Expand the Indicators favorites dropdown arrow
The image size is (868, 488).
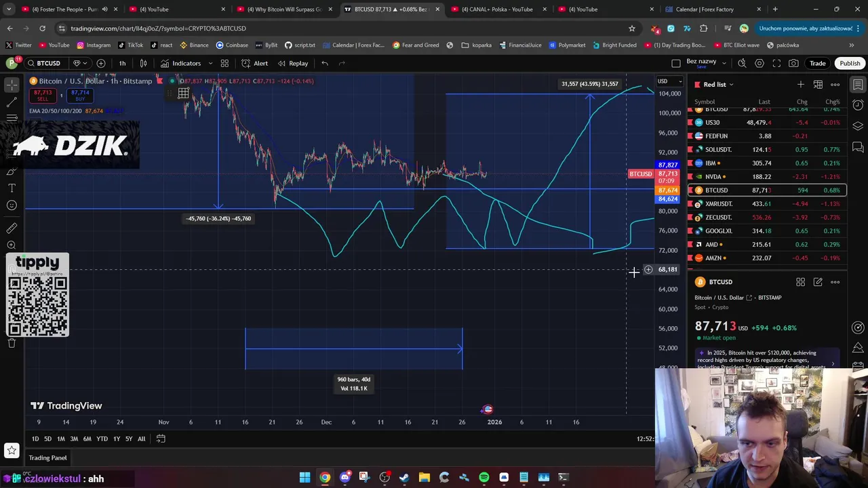(210, 63)
